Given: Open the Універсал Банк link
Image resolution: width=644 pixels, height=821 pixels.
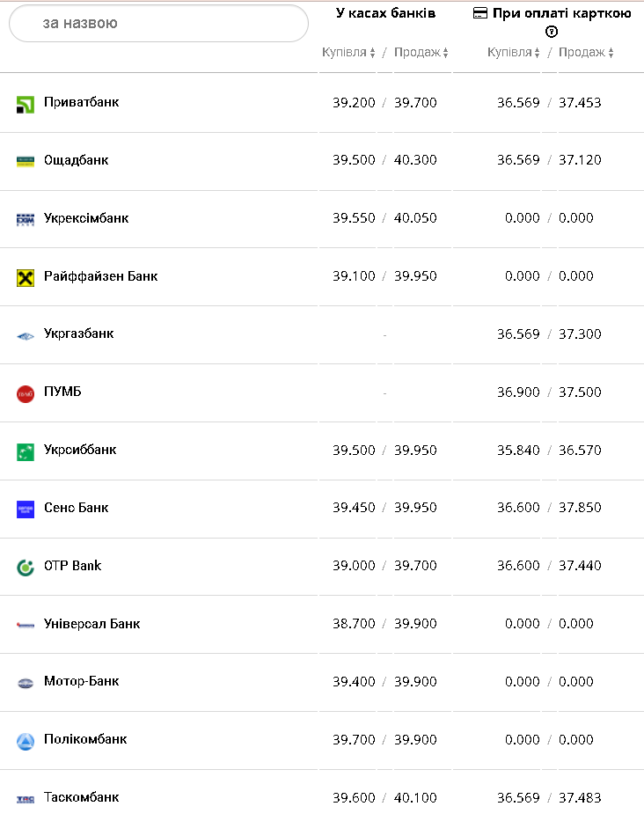Looking at the screenshot, I should [x=92, y=624].
